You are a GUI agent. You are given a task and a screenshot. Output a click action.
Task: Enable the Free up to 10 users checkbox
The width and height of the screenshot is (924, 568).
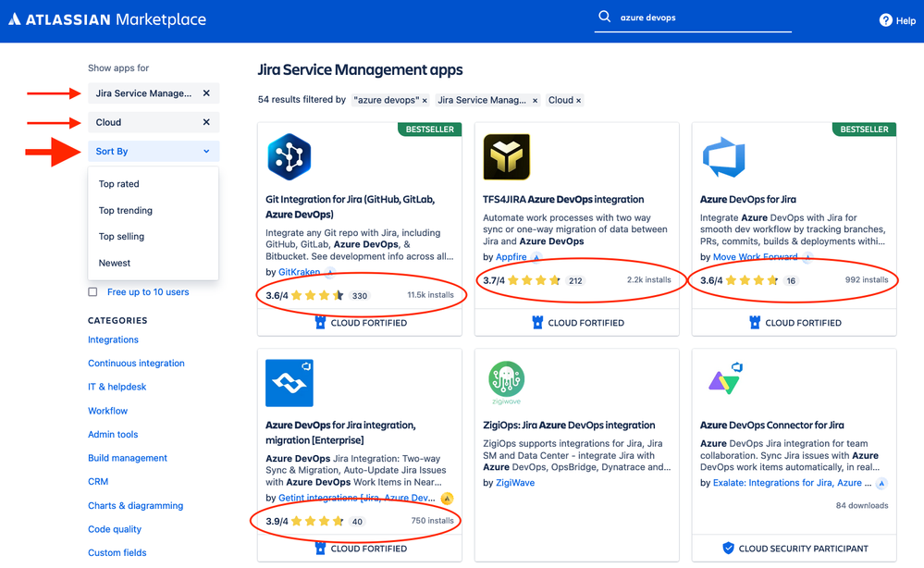92,292
